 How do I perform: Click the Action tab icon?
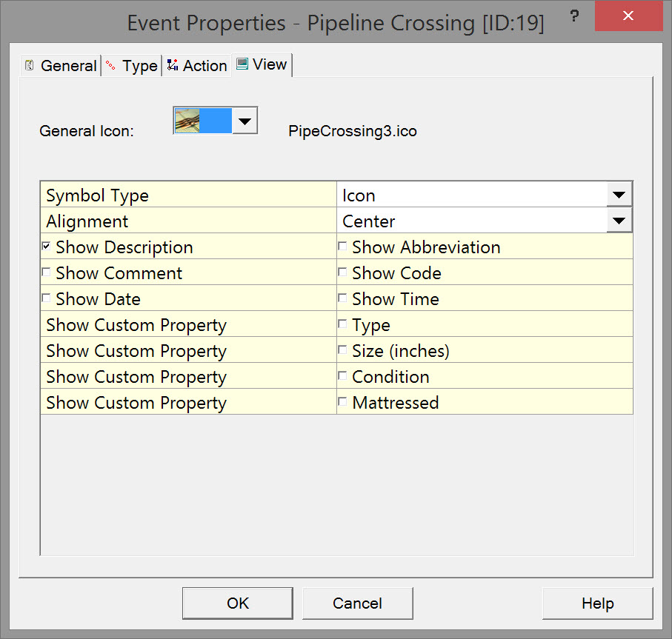[x=173, y=65]
